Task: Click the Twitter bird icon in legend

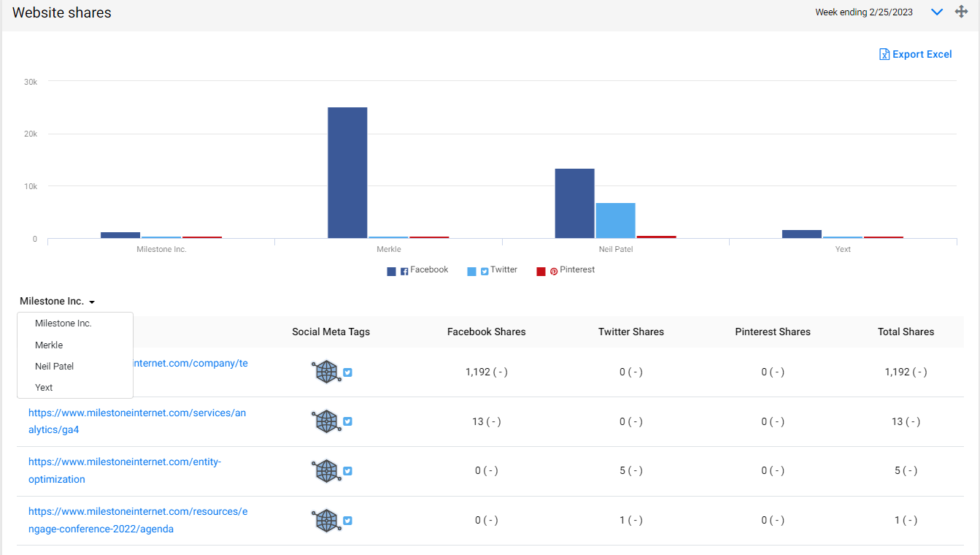Action: pyautogui.click(x=485, y=272)
